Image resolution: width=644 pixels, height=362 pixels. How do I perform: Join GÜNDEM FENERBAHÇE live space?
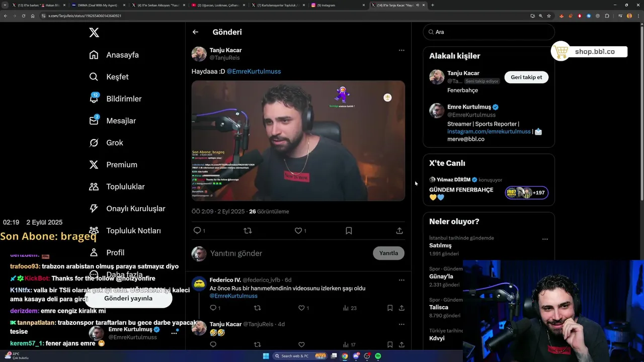click(489, 190)
